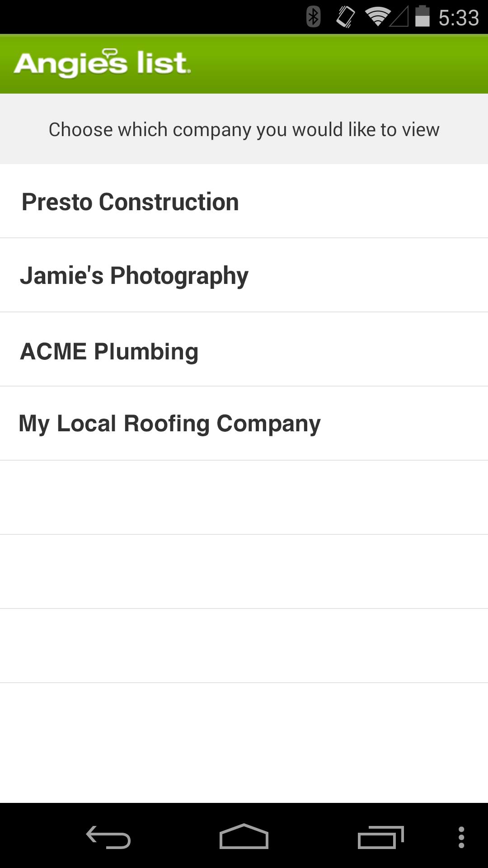Tap the blank row directly below My Local Roofing Company
This screenshot has height=868, width=488.
[x=244, y=497]
